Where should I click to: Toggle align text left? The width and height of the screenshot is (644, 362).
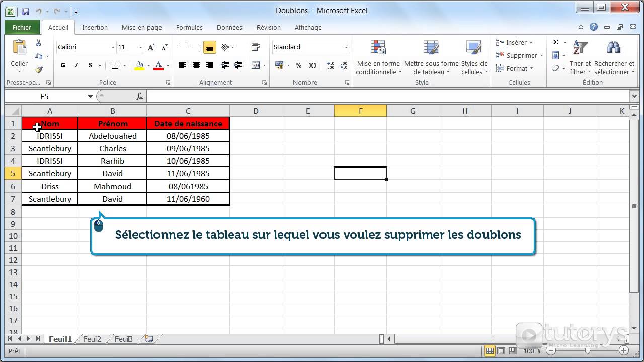click(183, 65)
